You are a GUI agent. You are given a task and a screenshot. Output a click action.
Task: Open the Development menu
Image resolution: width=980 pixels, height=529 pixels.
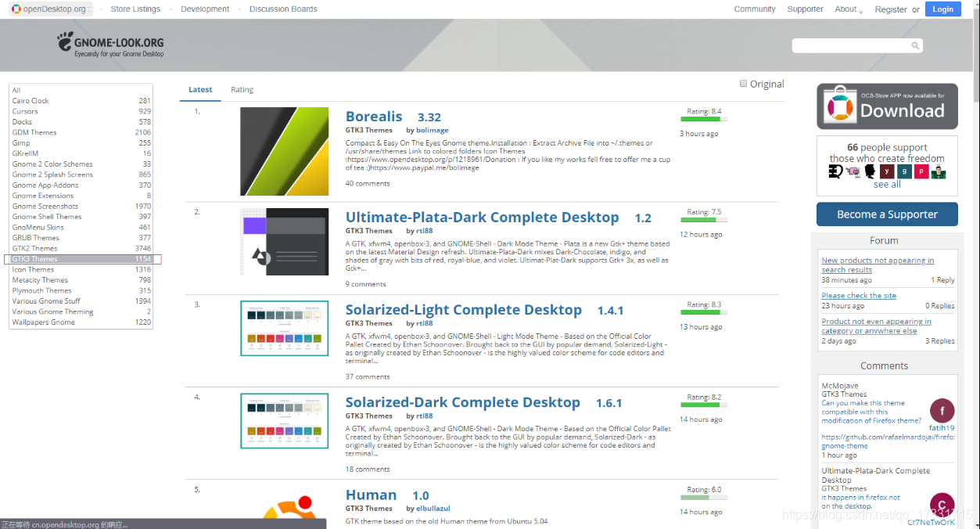tap(205, 9)
